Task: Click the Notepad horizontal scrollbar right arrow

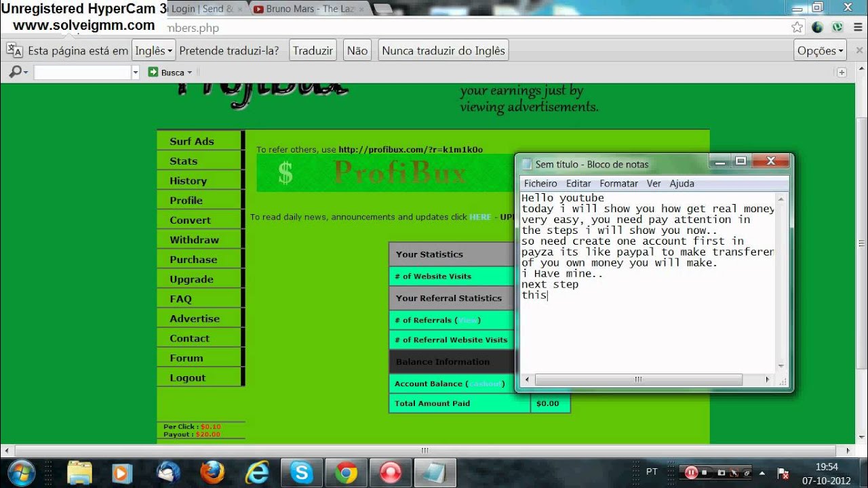Action: click(x=768, y=380)
